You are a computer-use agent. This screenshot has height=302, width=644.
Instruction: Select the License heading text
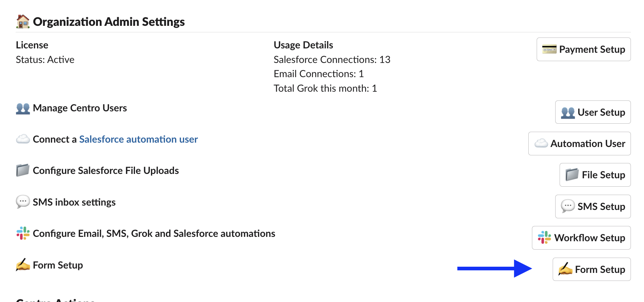pos(32,45)
